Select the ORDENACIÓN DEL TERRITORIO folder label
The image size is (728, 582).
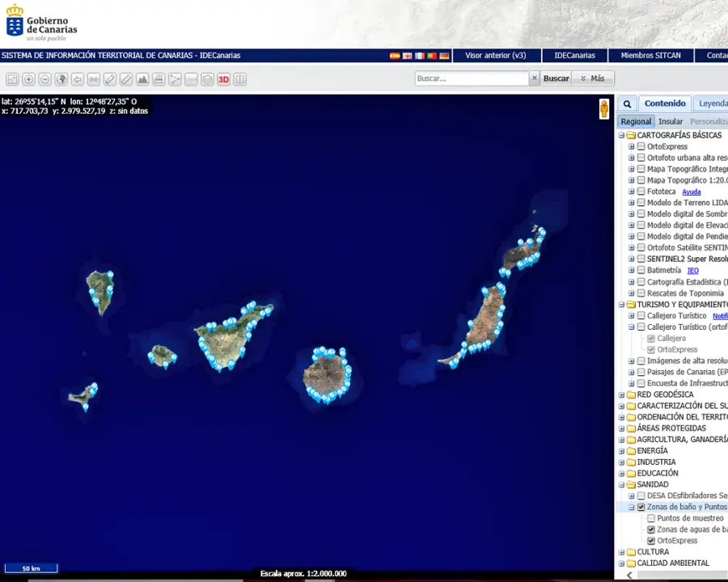[x=682, y=417]
